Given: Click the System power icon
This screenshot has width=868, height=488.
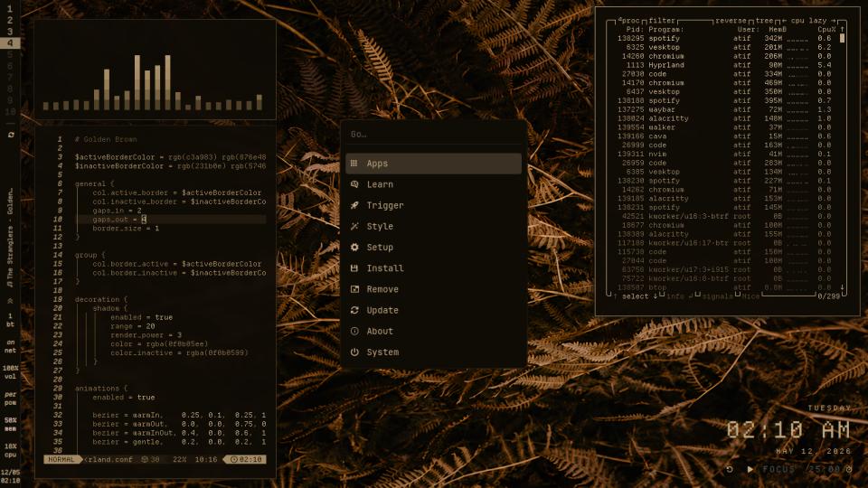Looking at the screenshot, I should pos(354,352).
